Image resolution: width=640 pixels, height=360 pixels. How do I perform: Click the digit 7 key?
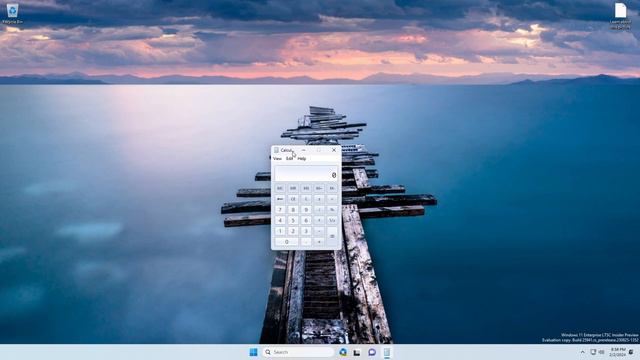pos(280,209)
